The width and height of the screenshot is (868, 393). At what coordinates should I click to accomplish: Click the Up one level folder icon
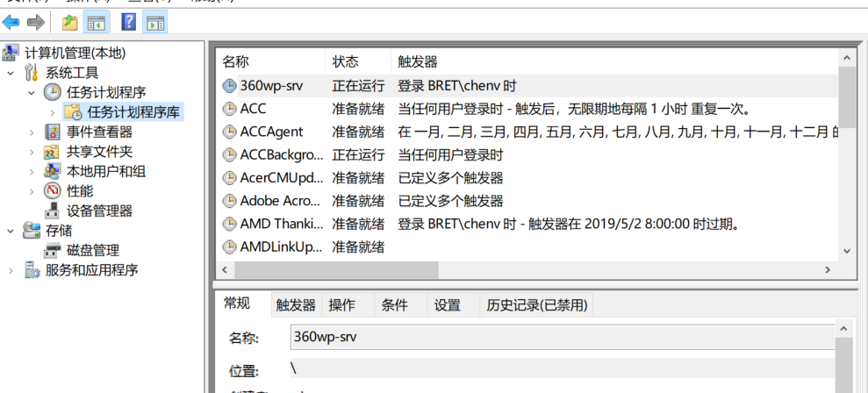[x=70, y=22]
